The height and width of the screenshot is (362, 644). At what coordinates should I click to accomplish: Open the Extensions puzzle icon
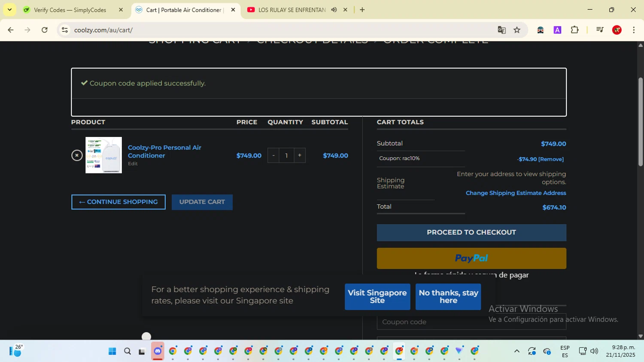[574, 30]
